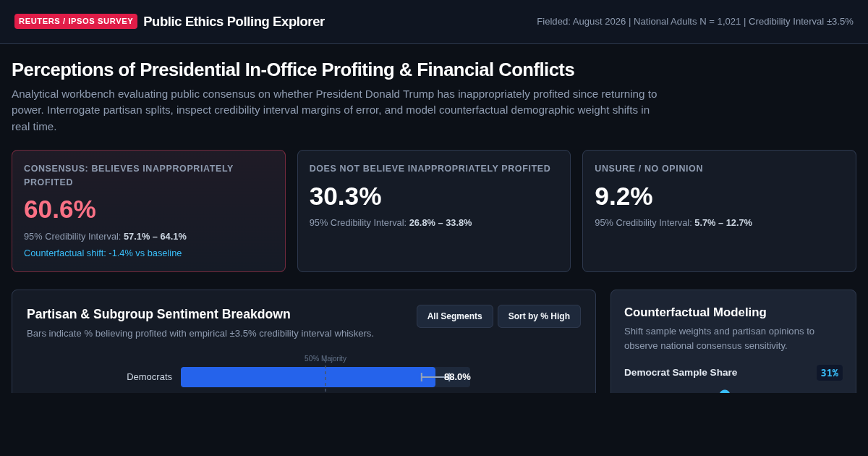Click the Partisan & Subgroup Sentiment Breakdown heading
The height and width of the screenshot is (456, 868).
pyautogui.click(x=158, y=314)
